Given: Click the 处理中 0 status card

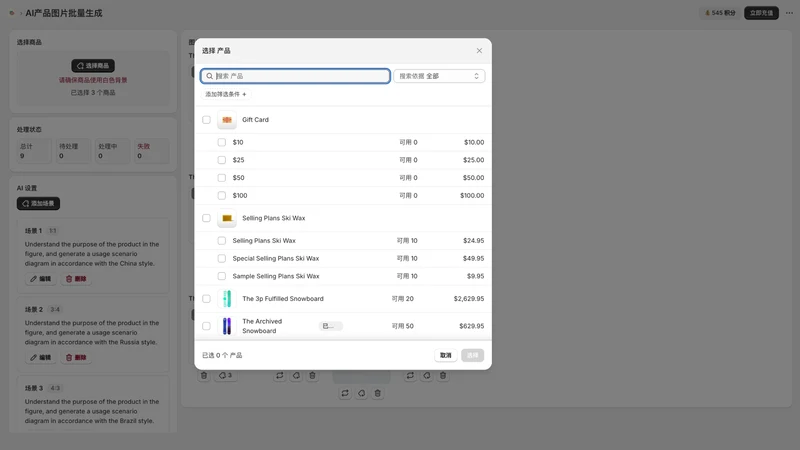Looking at the screenshot, I should [112, 151].
